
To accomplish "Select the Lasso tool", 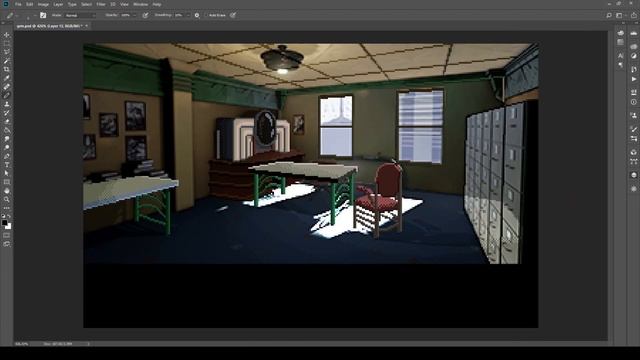I will point(7,52).
